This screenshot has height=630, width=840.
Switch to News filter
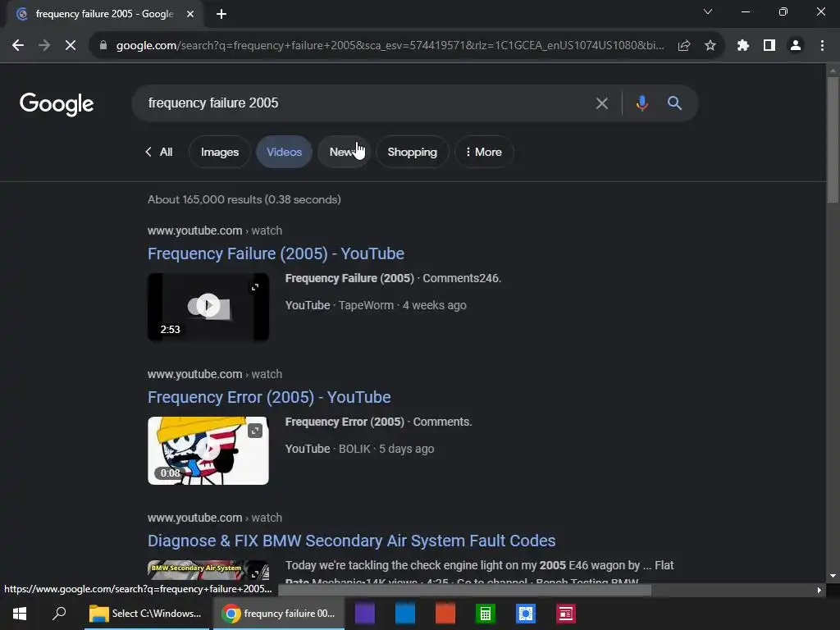coord(344,152)
